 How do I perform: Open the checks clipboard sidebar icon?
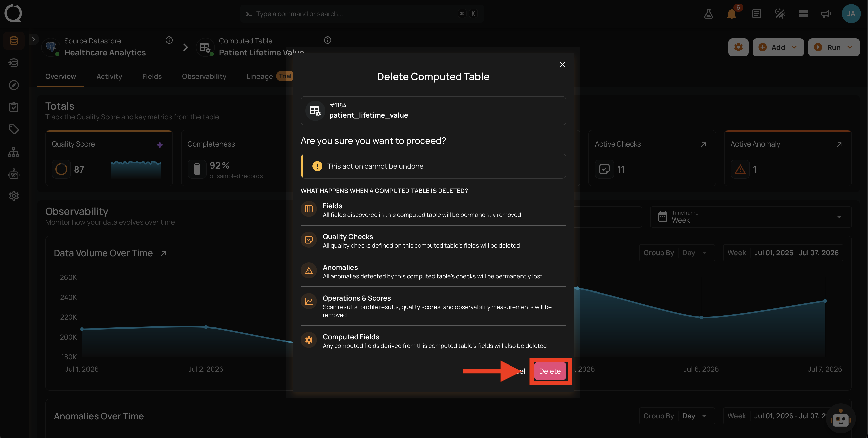coord(14,107)
